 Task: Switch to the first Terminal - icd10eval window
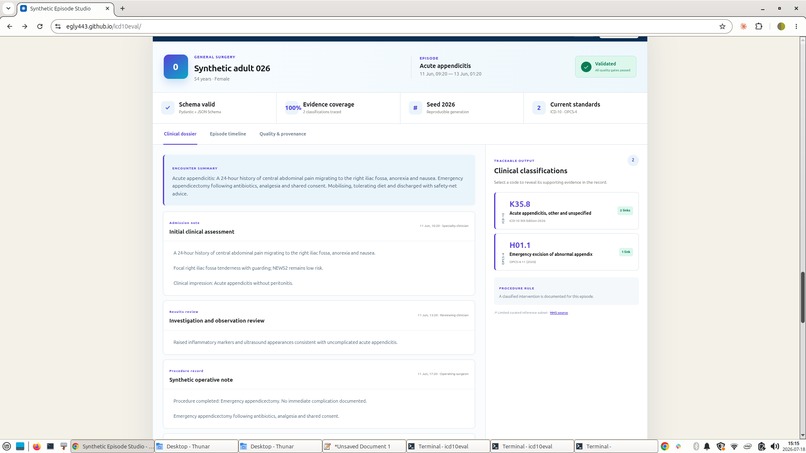coord(448,446)
